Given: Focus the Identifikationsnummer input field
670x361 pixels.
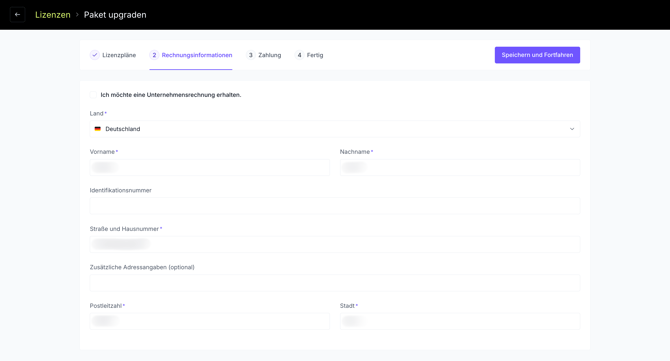Looking at the screenshot, I should point(335,206).
